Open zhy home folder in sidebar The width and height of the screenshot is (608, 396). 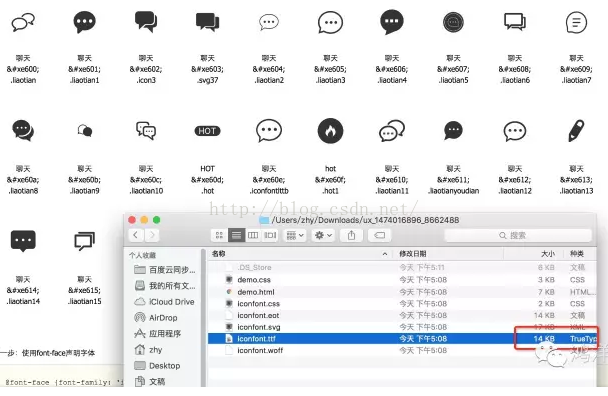(x=149, y=350)
